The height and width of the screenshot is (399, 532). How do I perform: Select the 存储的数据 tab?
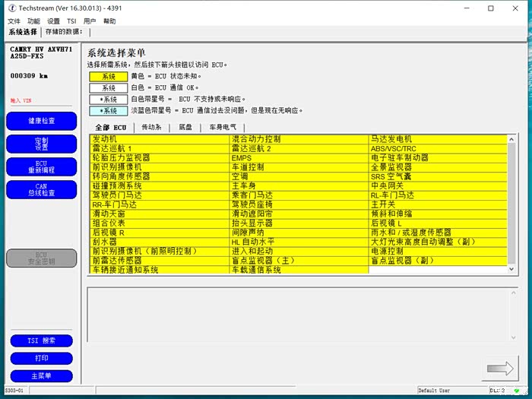(x=65, y=32)
